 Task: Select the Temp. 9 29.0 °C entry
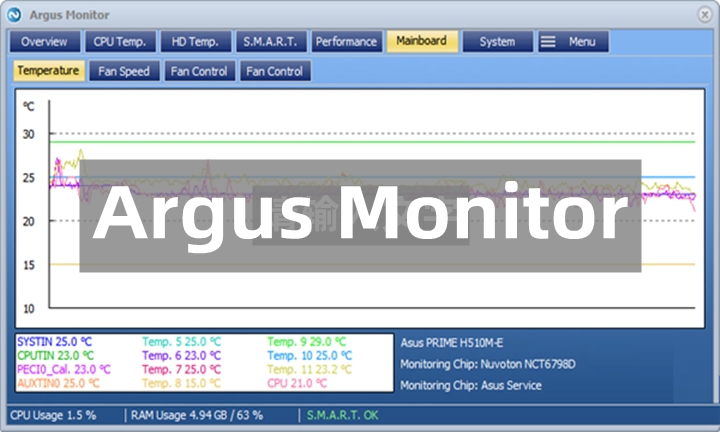coord(307,342)
